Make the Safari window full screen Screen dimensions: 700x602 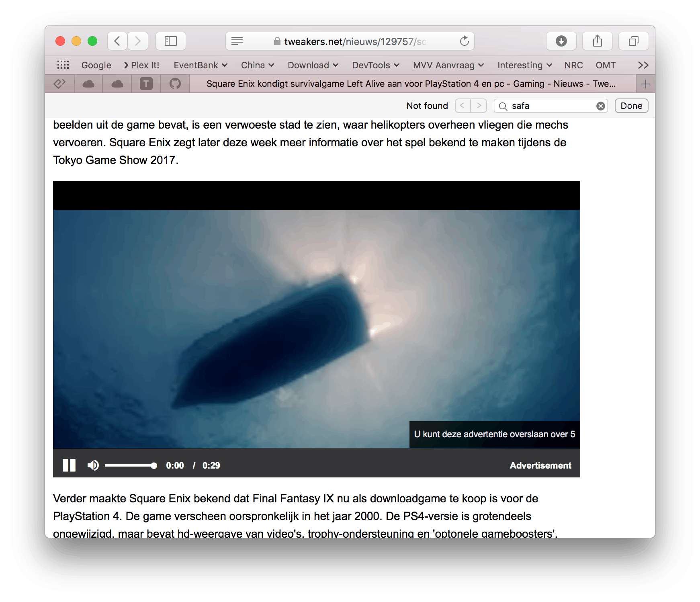[x=92, y=41]
